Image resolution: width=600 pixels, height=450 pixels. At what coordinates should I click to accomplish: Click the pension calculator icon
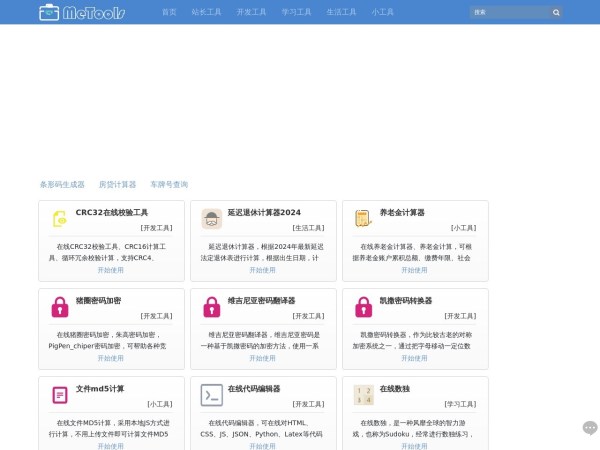tap(364, 219)
